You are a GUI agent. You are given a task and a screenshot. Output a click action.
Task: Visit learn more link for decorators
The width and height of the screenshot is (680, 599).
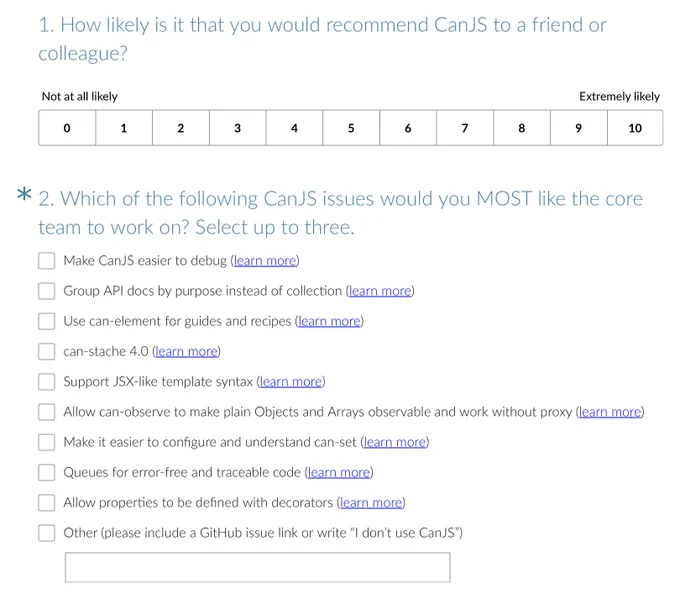(x=371, y=503)
